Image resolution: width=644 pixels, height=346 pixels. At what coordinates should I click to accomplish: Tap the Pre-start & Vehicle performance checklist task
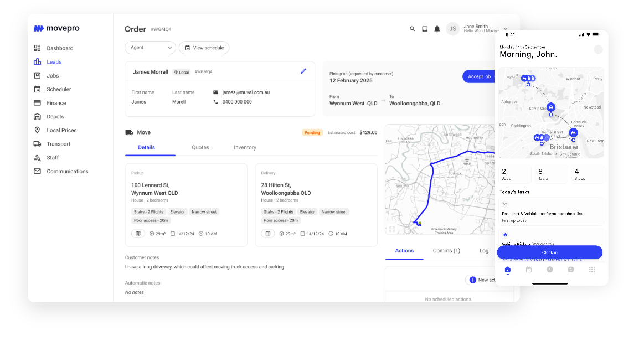(x=551, y=212)
